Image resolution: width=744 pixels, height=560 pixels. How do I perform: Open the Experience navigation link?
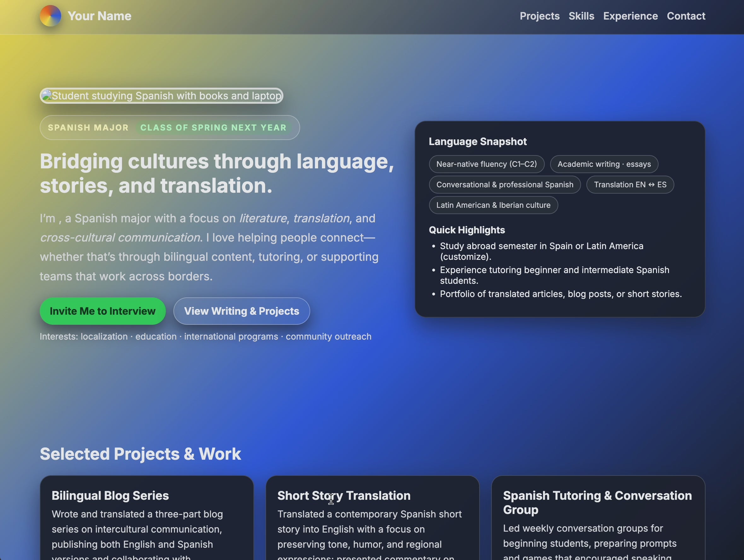tap(630, 16)
